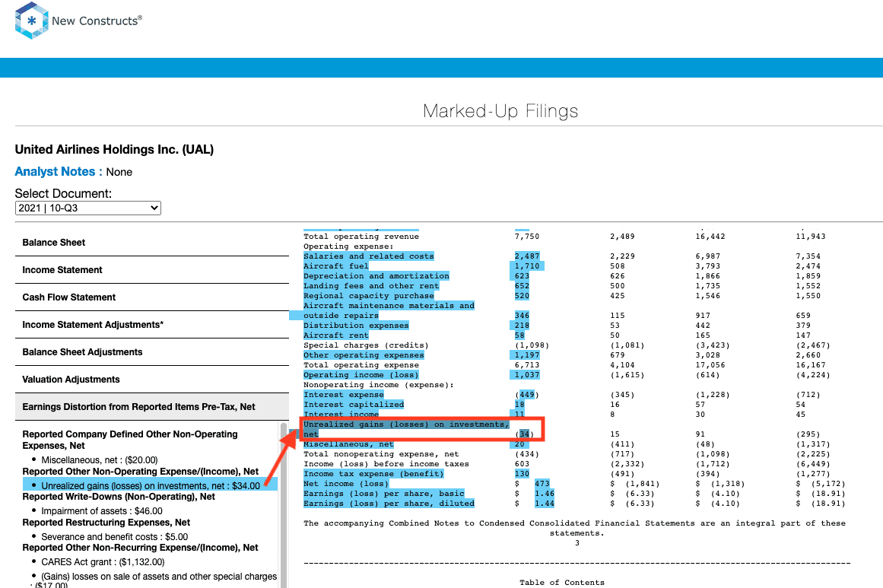The image size is (883, 588).
Task: Click highlighted Regional capacity purchase label
Action: [x=369, y=296]
